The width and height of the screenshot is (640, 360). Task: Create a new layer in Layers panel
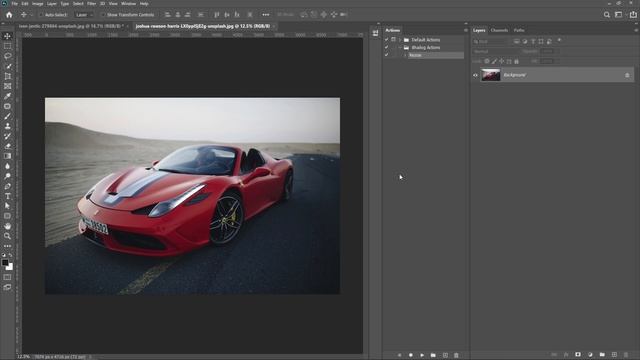click(614, 355)
